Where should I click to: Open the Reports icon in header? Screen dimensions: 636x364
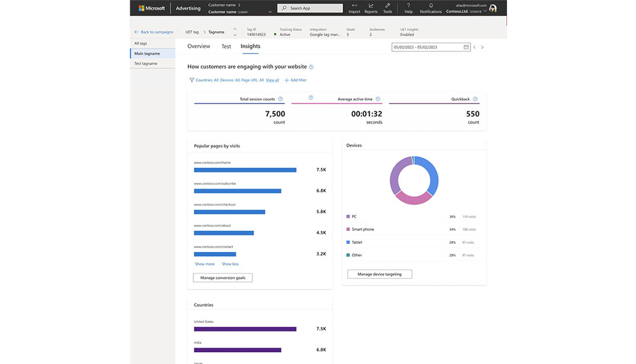pyautogui.click(x=371, y=5)
